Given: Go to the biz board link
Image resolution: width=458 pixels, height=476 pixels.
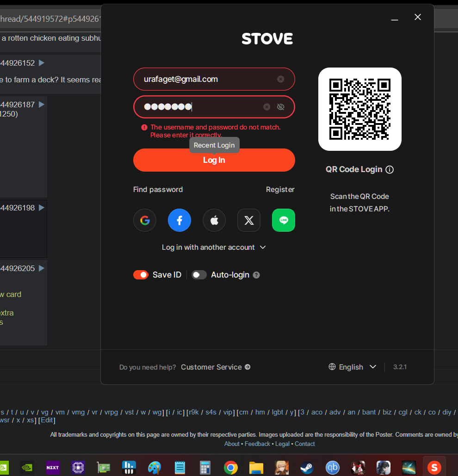Looking at the screenshot, I should (x=387, y=412).
